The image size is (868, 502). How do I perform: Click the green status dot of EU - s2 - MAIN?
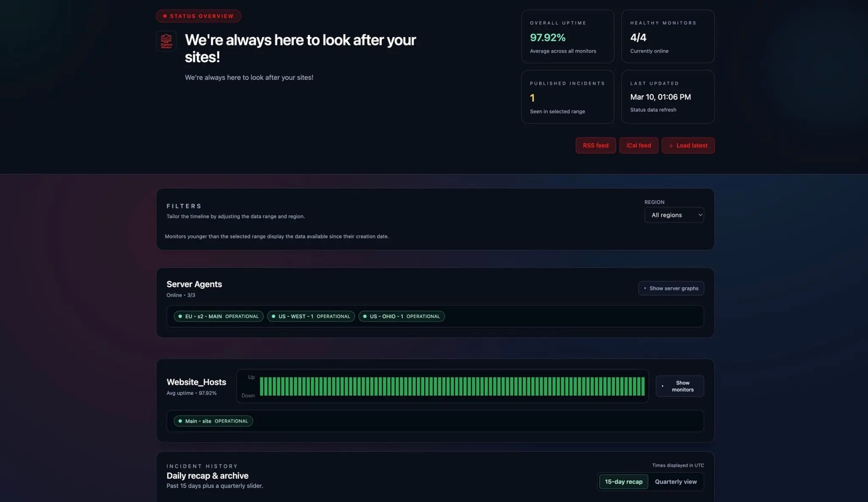coord(180,316)
